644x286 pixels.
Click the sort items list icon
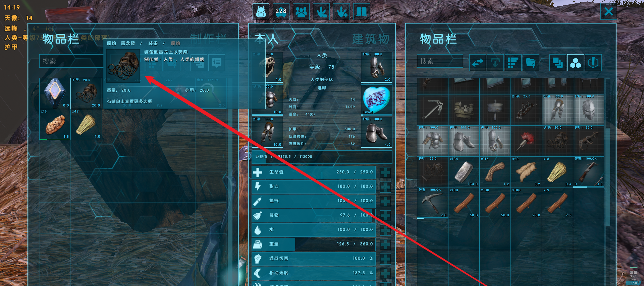(x=513, y=63)
